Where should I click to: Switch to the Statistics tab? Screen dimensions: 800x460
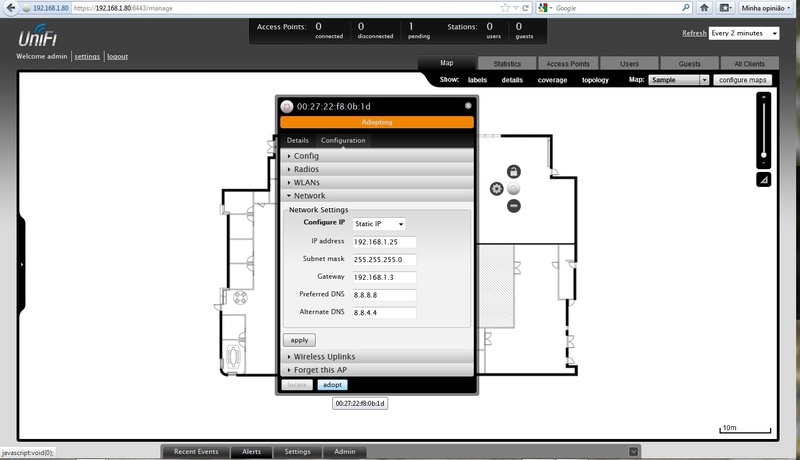[x=507, y=64]
